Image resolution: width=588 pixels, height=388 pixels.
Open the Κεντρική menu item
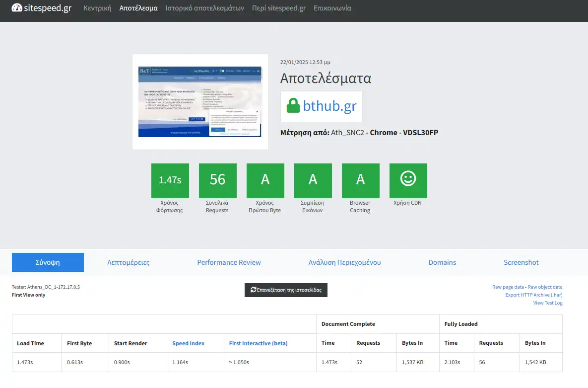97,8
